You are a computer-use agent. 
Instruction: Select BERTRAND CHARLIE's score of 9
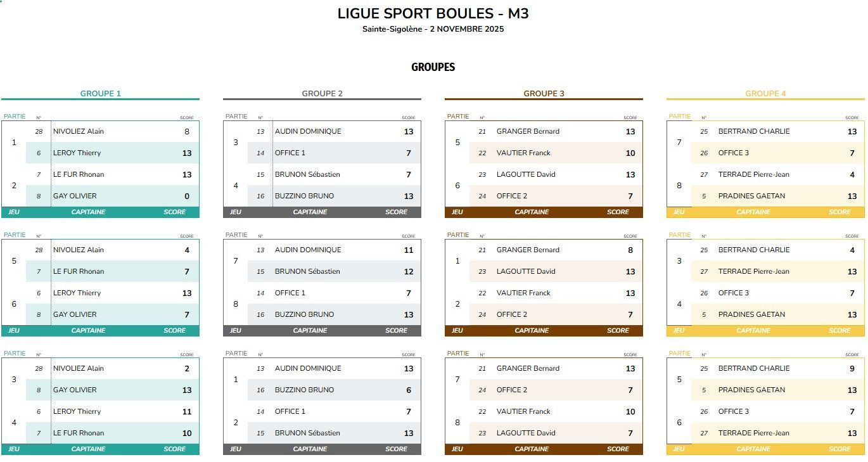click(852, 369)
